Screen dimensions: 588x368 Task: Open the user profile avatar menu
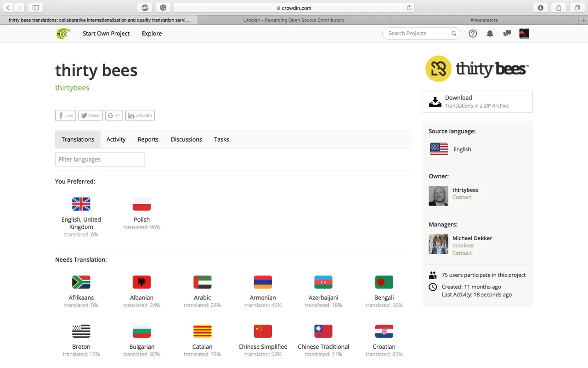524,34
